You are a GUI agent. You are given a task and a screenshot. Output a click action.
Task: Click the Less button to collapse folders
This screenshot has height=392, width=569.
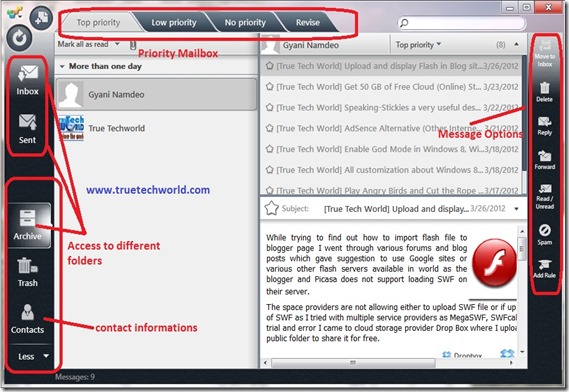pyautogui.click(x=32, y=356)
